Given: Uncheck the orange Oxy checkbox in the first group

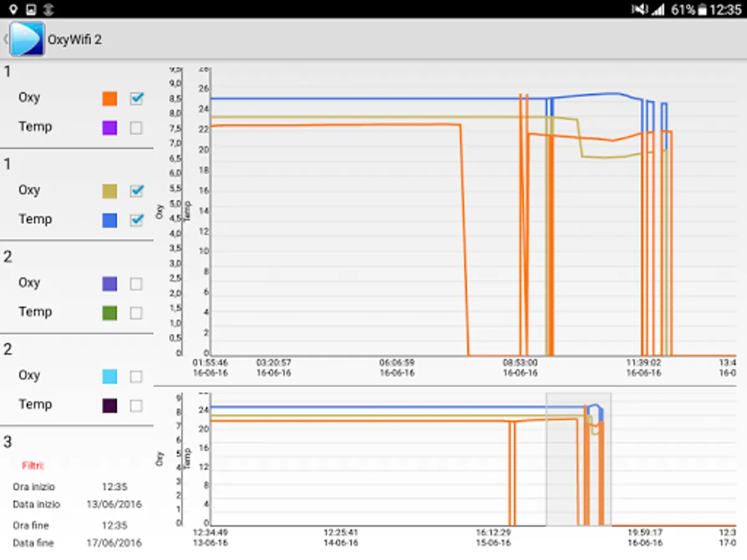Looking at the screenshot, I should (136, 98).
